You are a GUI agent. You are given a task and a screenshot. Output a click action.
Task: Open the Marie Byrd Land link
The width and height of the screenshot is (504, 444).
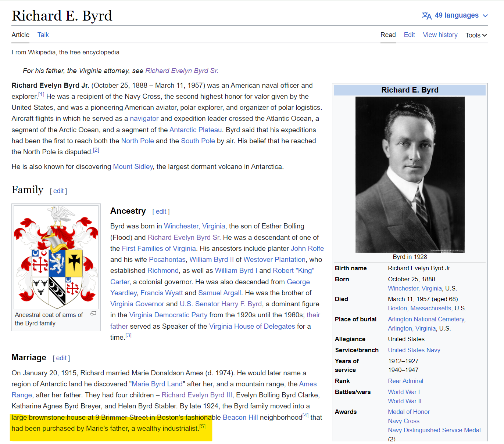[x=157, y=384]
